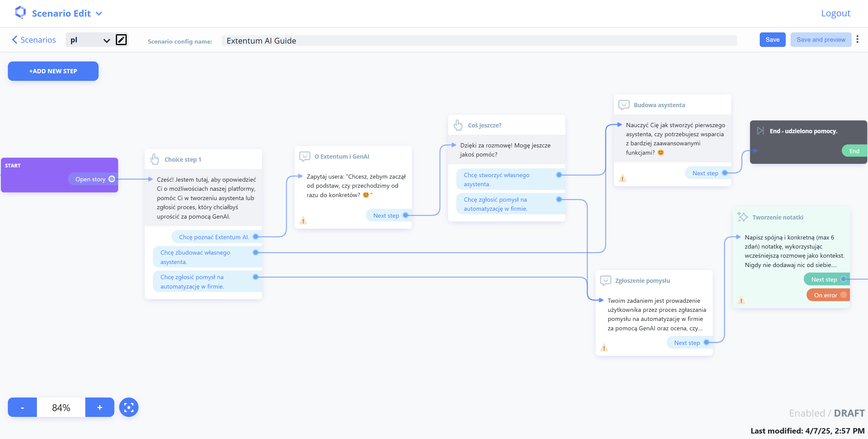The width and height of the screenshot is (868, 439).
Task: Click the Enabled / DRAFT status label
Action: tap(827, 413)
